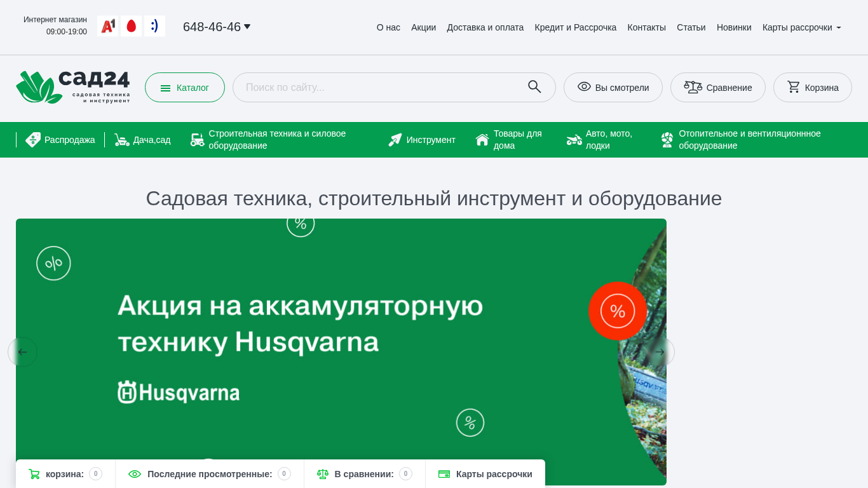868x488 pixels.
Task: Click the eye icon in bottom bar
Action: coord(135,474)
